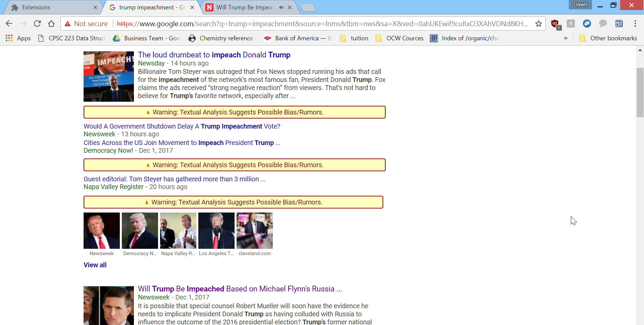Open the Apps launcher shortcut
The height and width of the screenshot is (325, 644).
(18, 38)
